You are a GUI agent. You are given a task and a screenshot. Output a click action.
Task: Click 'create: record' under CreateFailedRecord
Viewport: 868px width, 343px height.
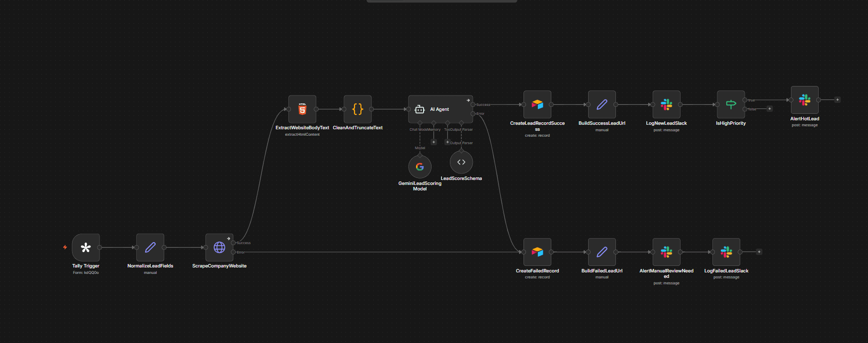pos(537,277)
